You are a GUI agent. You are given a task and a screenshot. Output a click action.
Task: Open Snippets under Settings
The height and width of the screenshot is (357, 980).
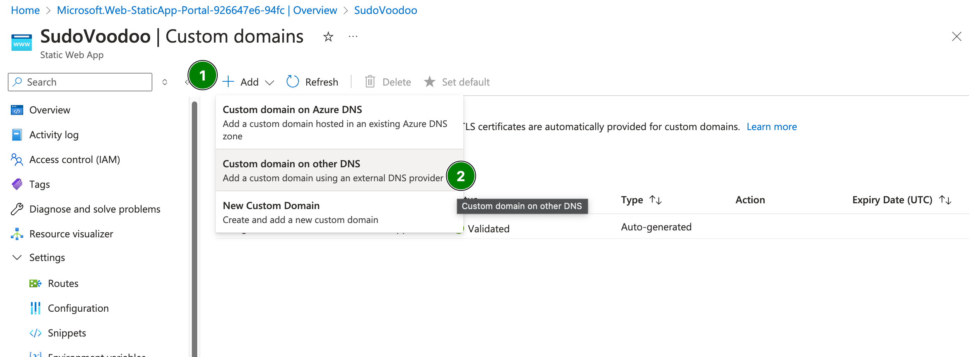(x=67, y=333)
